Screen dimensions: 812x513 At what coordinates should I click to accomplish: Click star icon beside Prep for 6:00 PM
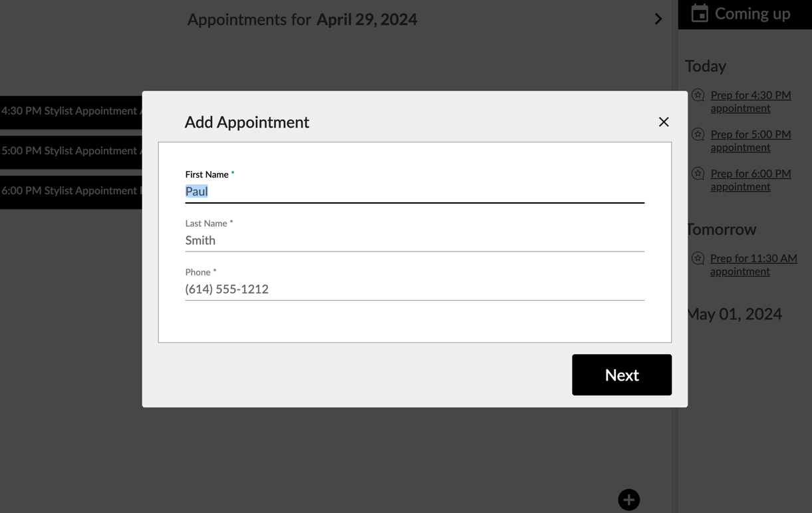pos(698,174)
